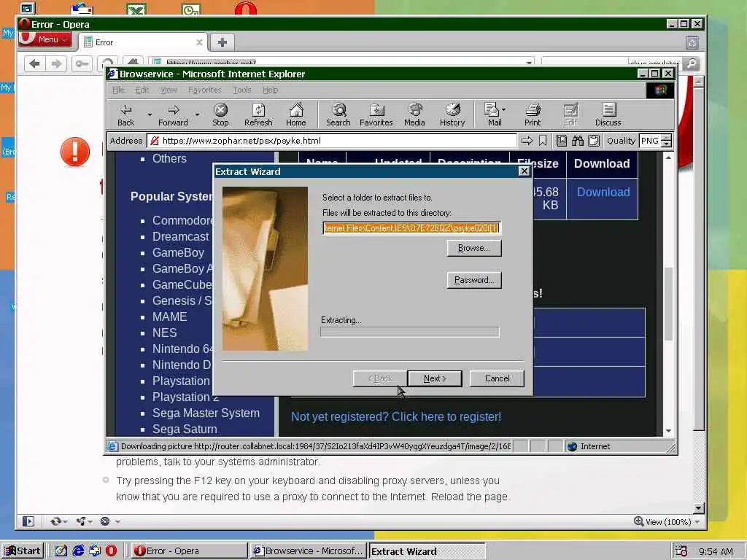Click Opera's back arrow button
The height and width of the screenshot is (560, 747).
(34, 63)
